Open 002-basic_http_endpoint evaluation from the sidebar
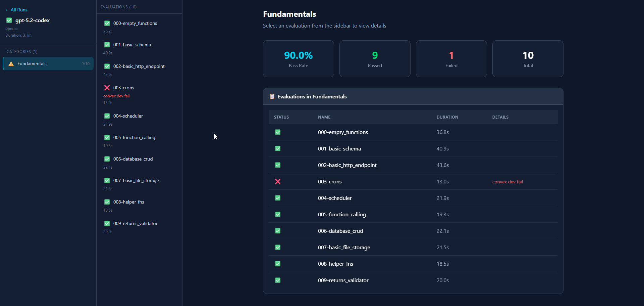Screen dimensions: 644x306 point(139,70)
